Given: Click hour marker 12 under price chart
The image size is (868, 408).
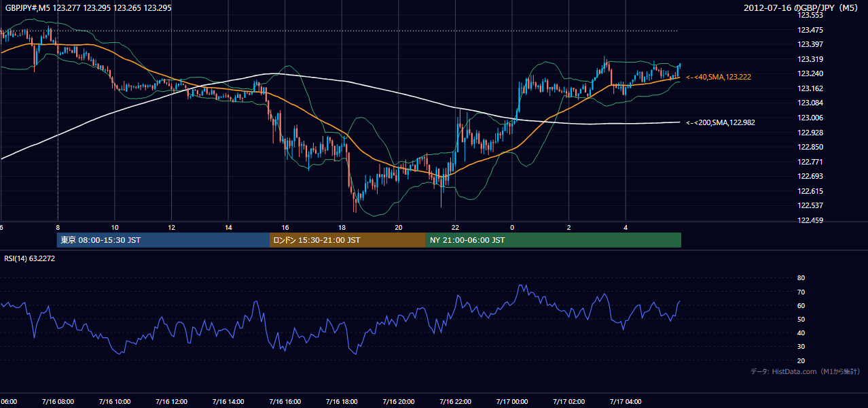Looking at the screenshot, I should tap(172, 228).
